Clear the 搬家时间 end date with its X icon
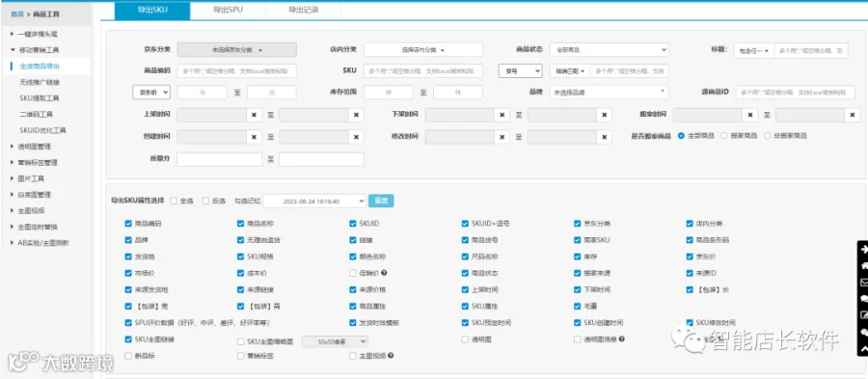 pyautogui.click(x=853, y=115)
